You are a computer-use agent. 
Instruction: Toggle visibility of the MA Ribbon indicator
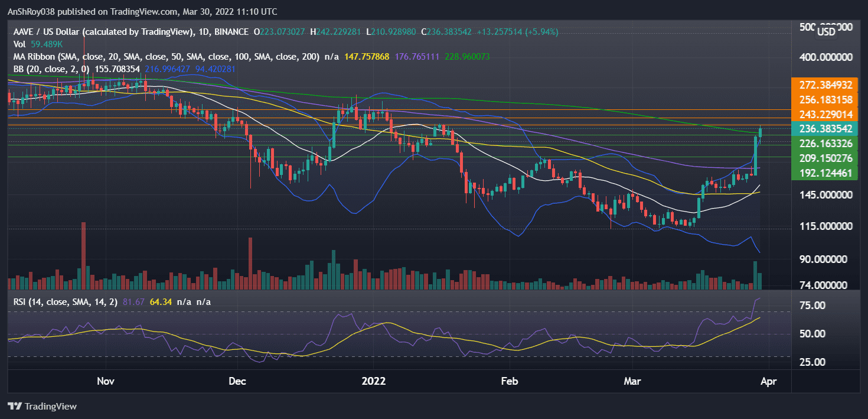(x=35, y=57)
